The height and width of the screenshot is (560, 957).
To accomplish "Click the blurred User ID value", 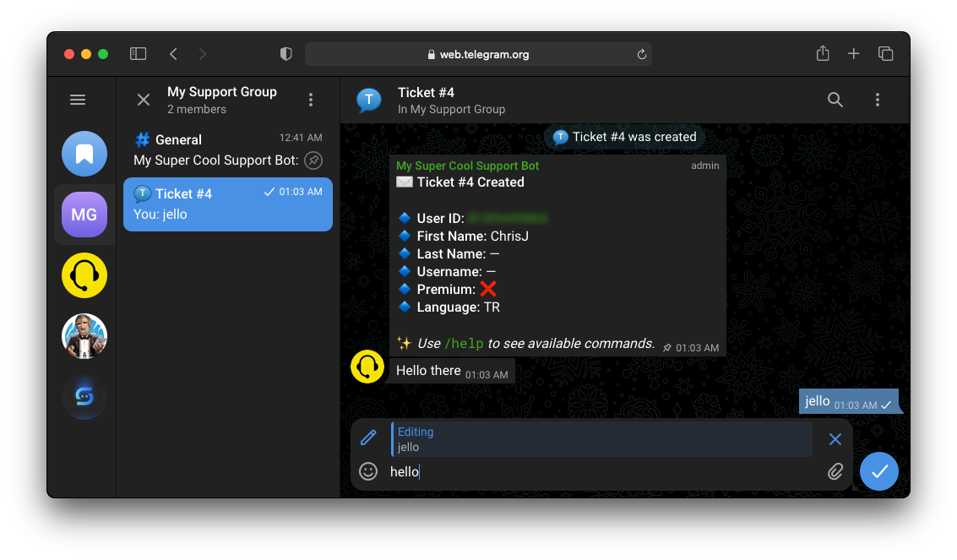I will pos(508,219).
